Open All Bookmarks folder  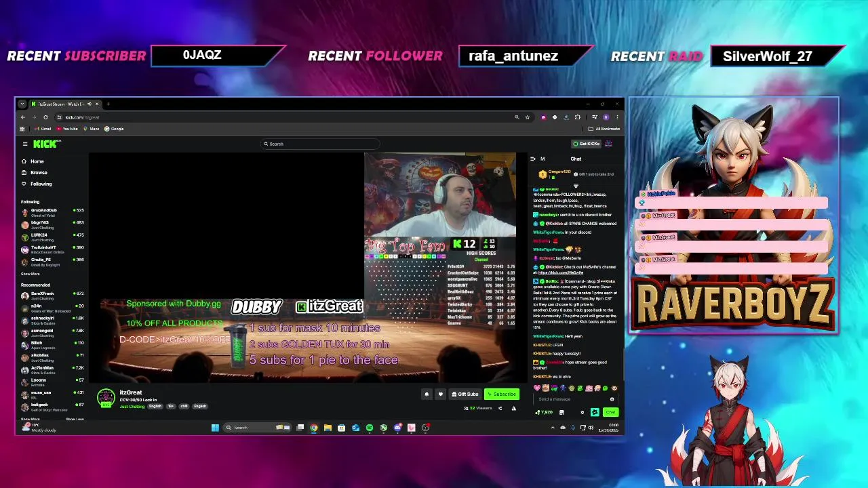coord(604,129)
